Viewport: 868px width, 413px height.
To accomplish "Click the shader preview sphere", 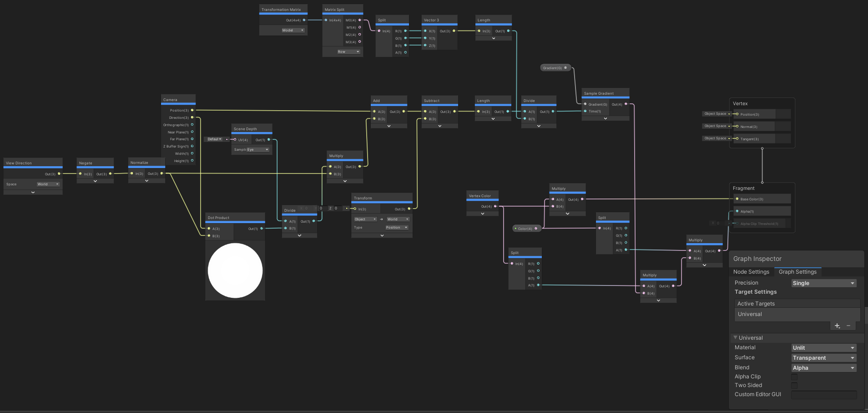I will coord(235,270).
